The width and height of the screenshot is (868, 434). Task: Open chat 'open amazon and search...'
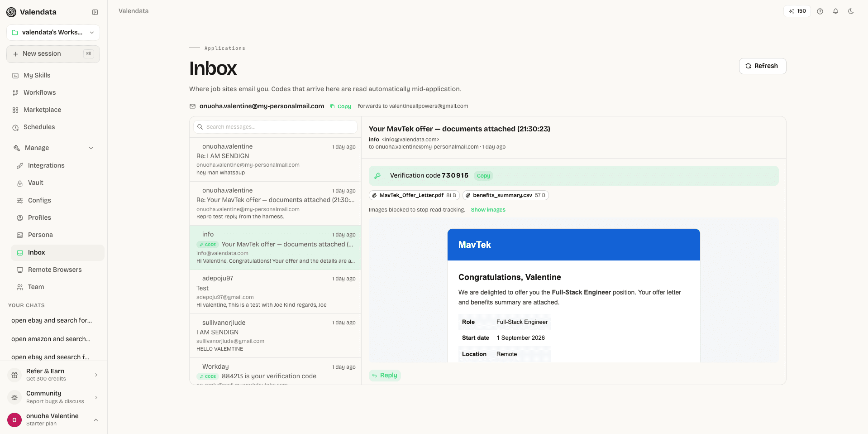pos(51,339)
